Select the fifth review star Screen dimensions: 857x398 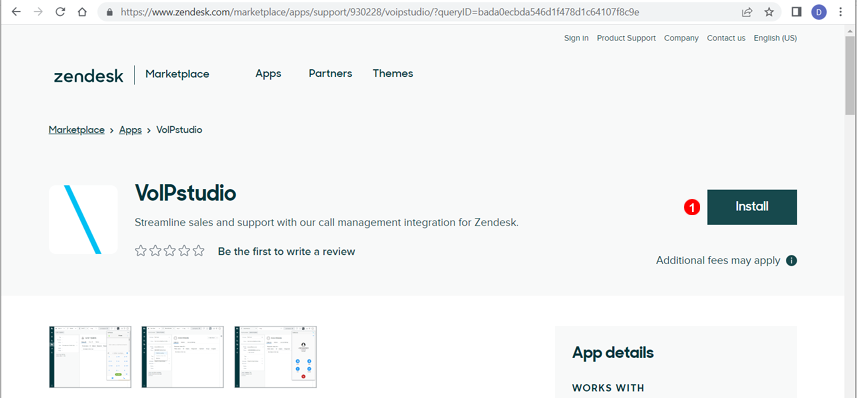[198, 251]
